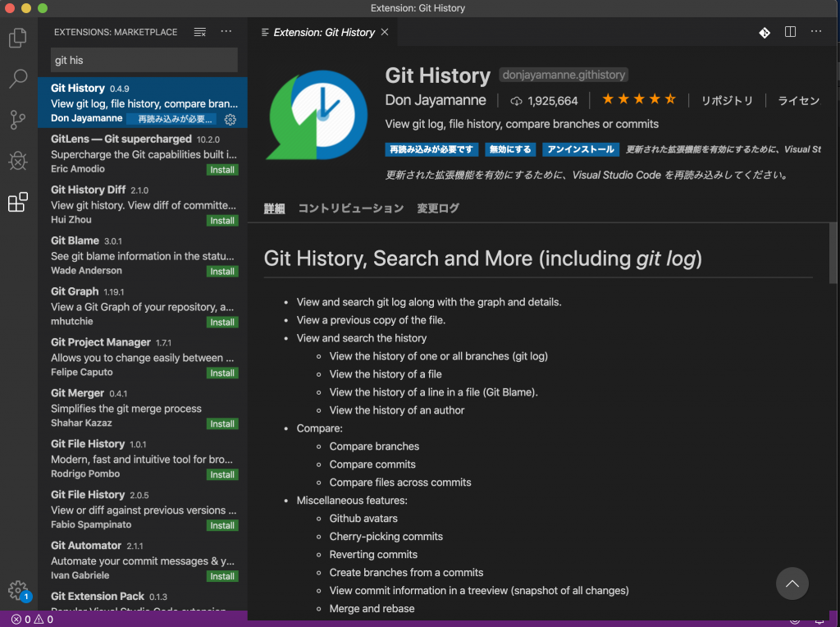Screen dimensions: 840x627
Task: Select Git History Diff 2.1.0 list entry
Action: coord(143,204)
